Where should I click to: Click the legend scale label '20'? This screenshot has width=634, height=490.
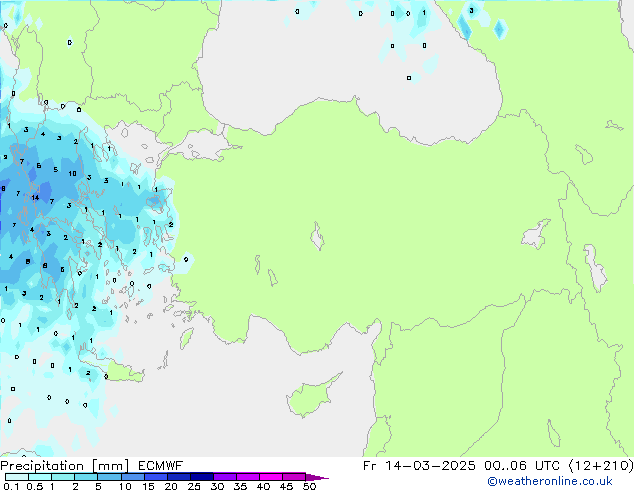pyautogui.click(x=171, y=486)
